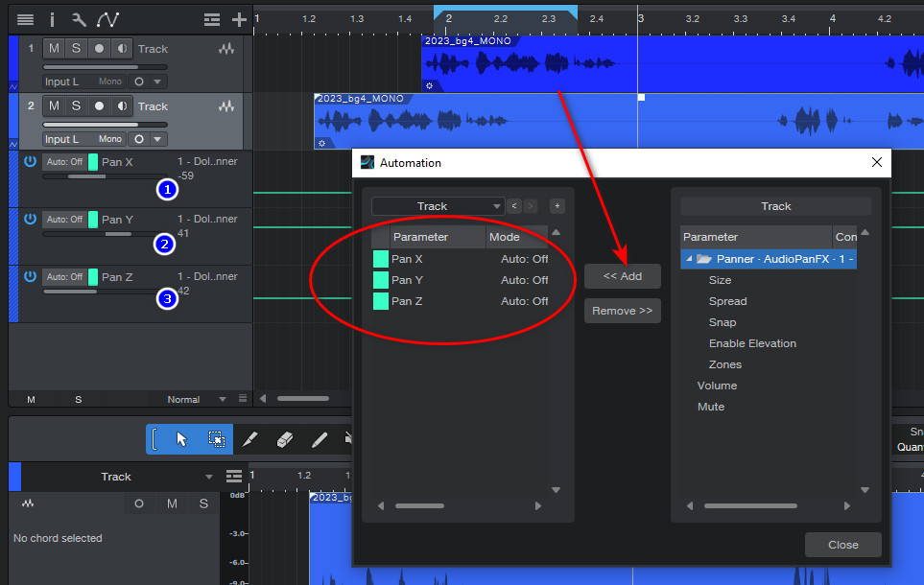Click the << Add button
Screen dimensions: 924x585
tap(623, 276)
